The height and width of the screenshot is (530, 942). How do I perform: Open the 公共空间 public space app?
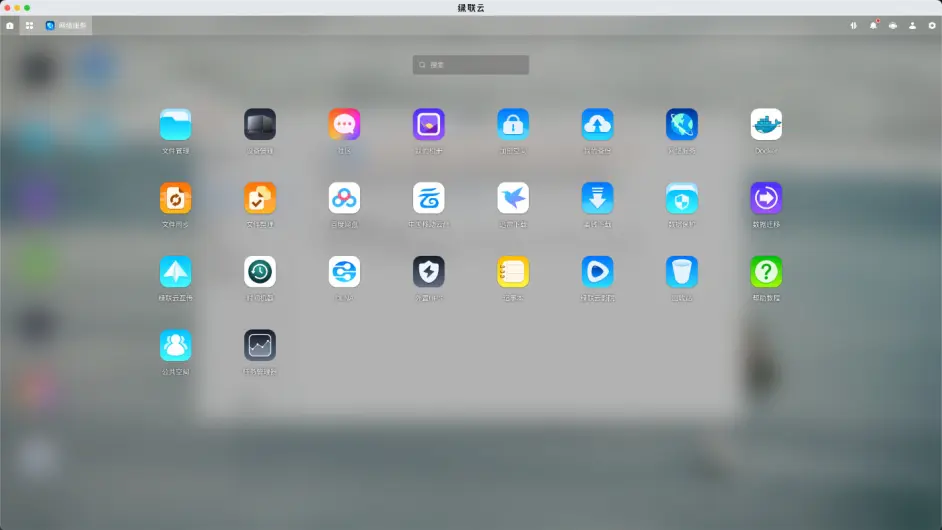pos(175,345)
